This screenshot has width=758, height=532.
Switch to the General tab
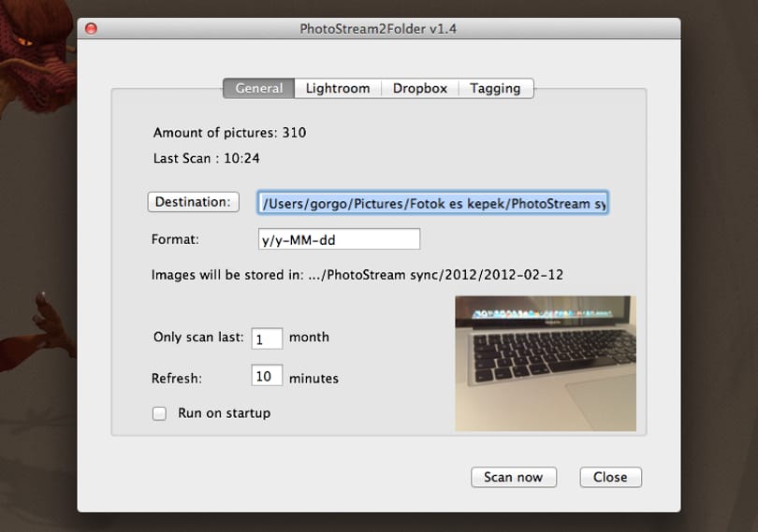(x=258, y=89)
